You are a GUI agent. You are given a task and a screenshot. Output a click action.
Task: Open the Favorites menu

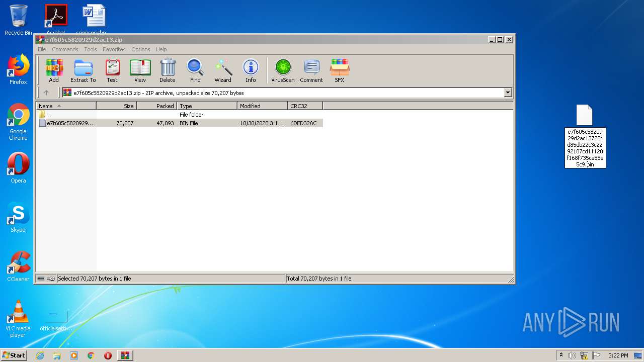[114, 49]
